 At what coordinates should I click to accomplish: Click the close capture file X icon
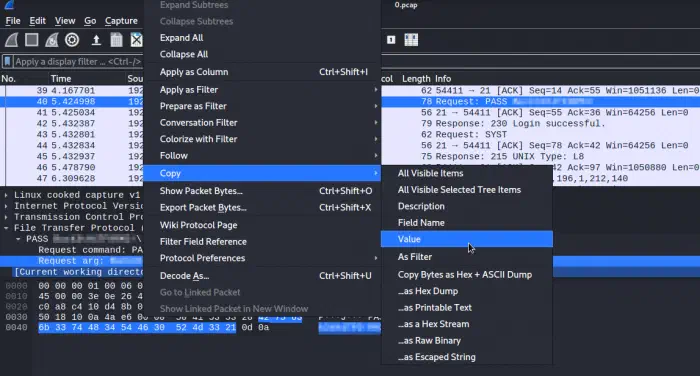click(137, 40)
